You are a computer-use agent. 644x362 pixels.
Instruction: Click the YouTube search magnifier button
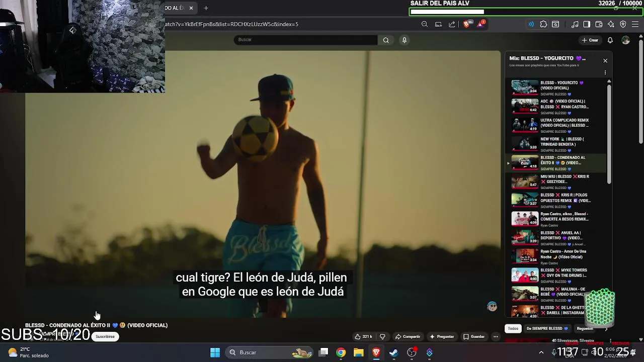click(386, 40)
